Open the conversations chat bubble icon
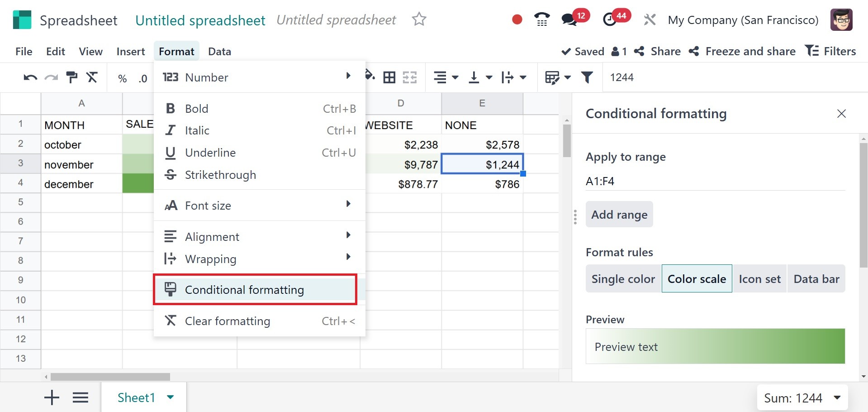Image resolution: width=868 pixels, height=412 pixels. (569, 20)
